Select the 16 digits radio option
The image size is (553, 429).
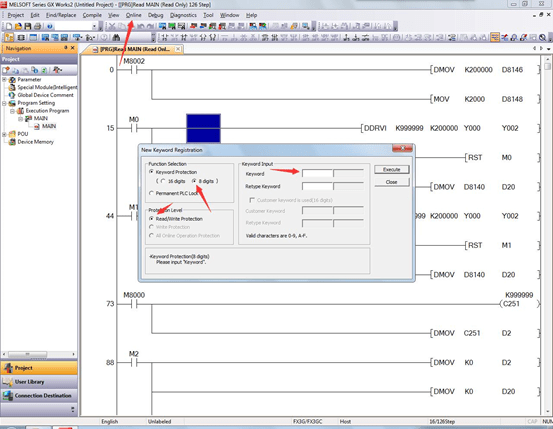click(x=163, y=181)
